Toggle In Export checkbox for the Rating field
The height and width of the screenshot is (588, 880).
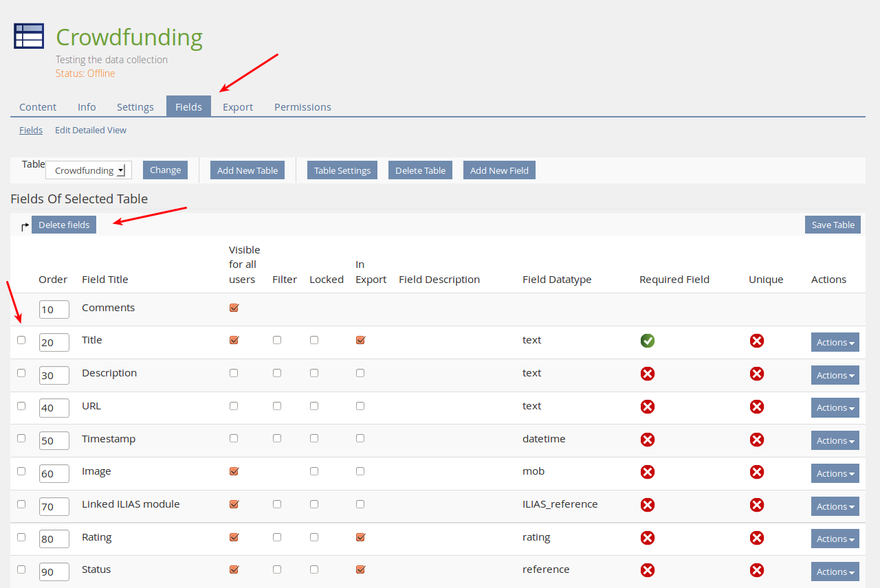(x=360, y=537)
